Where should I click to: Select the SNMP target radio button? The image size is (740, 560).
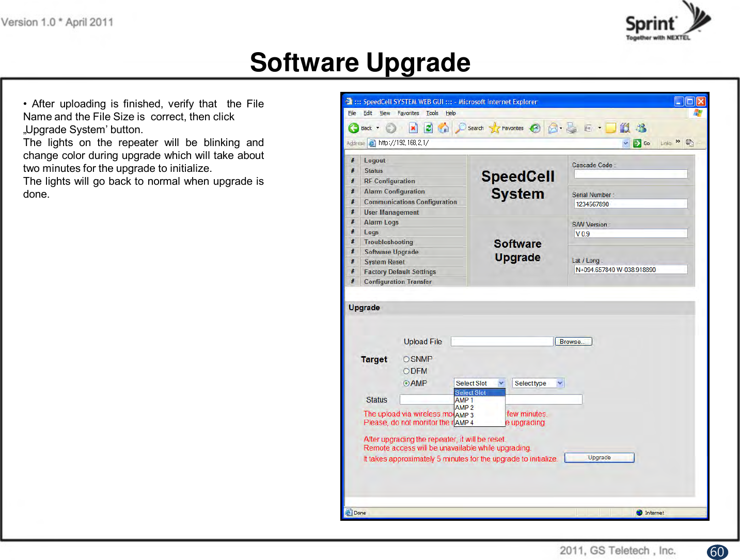[406, 359]
